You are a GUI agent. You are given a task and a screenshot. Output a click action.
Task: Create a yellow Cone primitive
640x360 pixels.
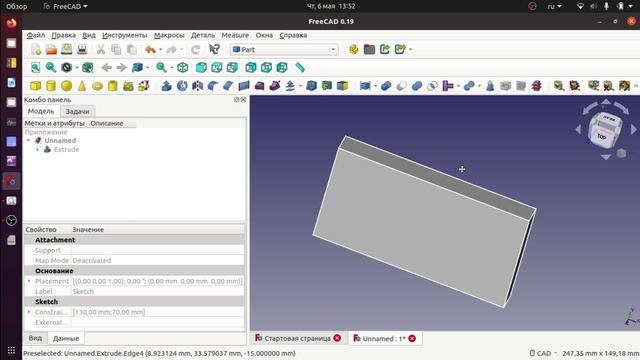click(x=82, y=86)
